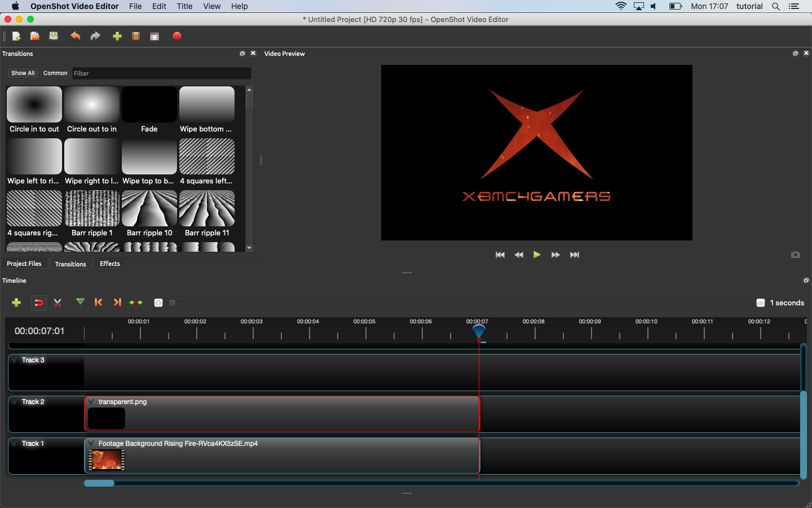The width and height of the screenshot is (812, 508).
Task: Select the Fade transition thumbnail
Action: (x=149, y=105)
